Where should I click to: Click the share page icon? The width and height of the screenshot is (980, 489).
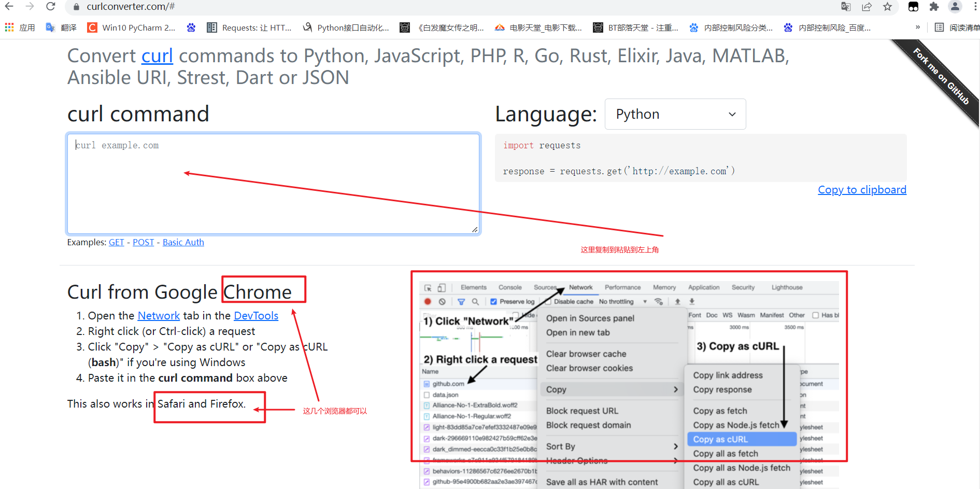coord(867,7)
